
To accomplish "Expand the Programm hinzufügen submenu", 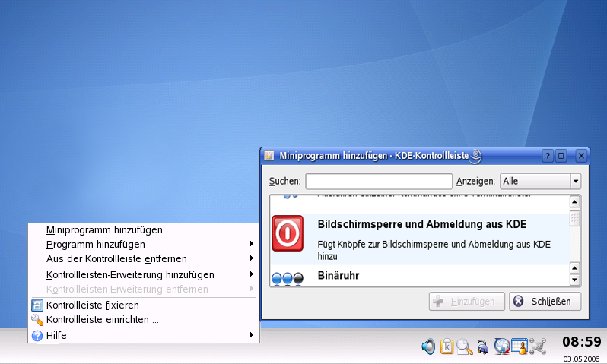I will [143, 245].
